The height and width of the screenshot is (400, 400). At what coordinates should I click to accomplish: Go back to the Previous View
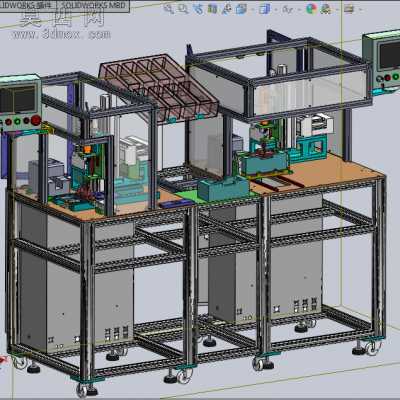pyautogui.click(x=198, y=9)
